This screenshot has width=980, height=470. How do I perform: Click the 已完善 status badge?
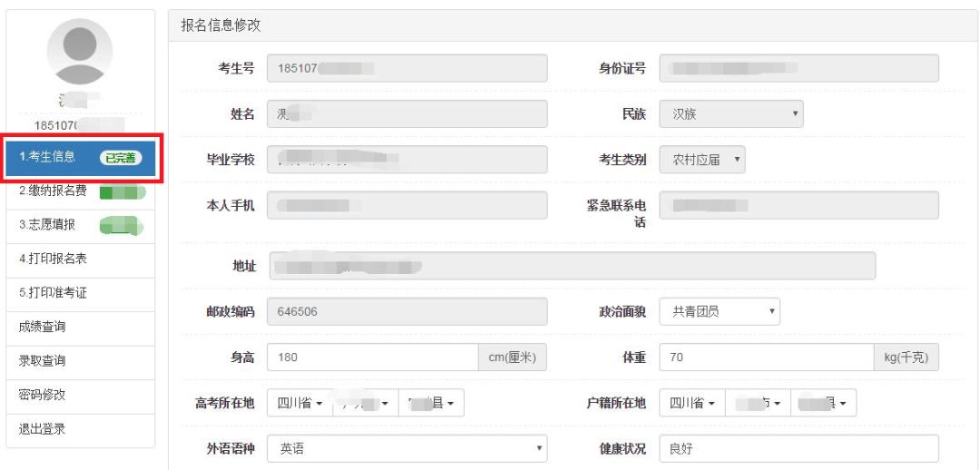(x=121, y=158)
